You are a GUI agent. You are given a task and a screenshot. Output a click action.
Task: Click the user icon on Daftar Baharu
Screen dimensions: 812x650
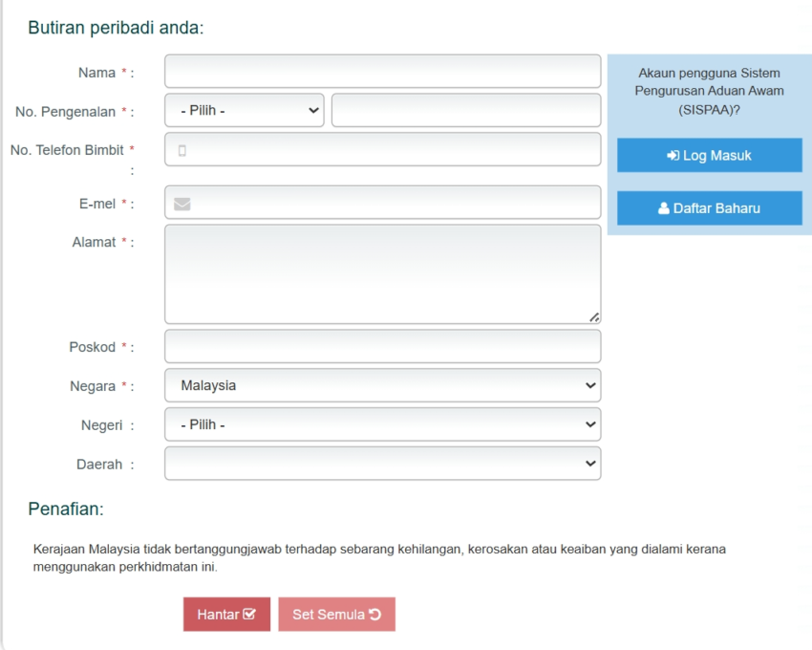coord(664,208)
